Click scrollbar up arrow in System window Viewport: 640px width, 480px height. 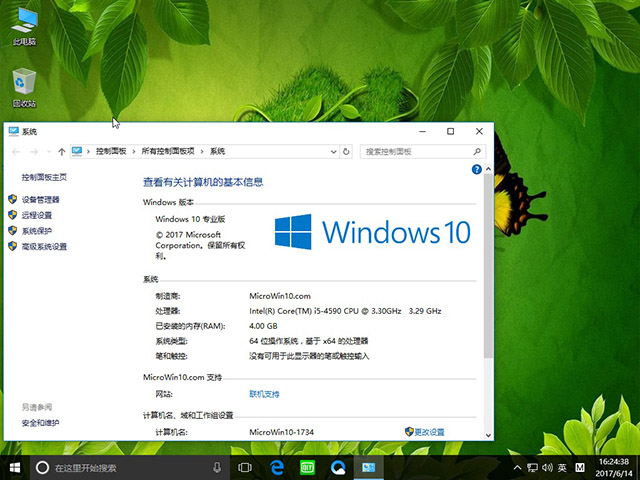(488, 169)
